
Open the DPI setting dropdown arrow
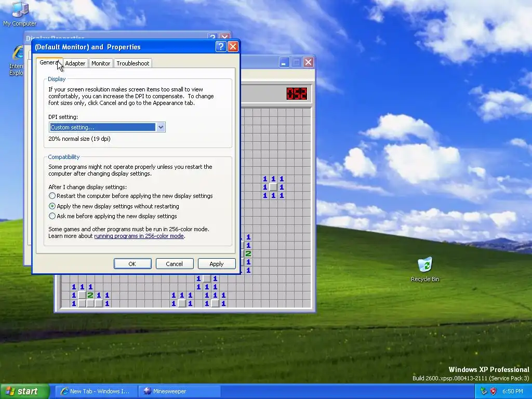(x=161, y=127)
